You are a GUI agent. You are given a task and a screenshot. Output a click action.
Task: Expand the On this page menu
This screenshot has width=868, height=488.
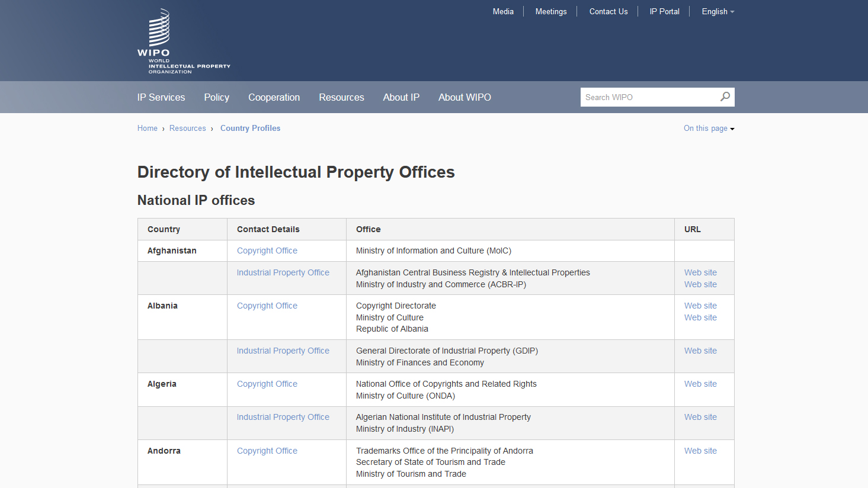point(709,129)
